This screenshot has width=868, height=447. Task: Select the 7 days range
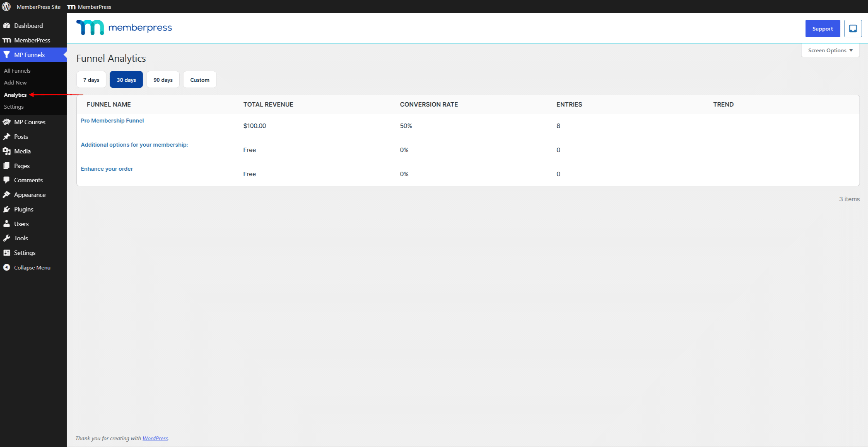click(91, 80)
